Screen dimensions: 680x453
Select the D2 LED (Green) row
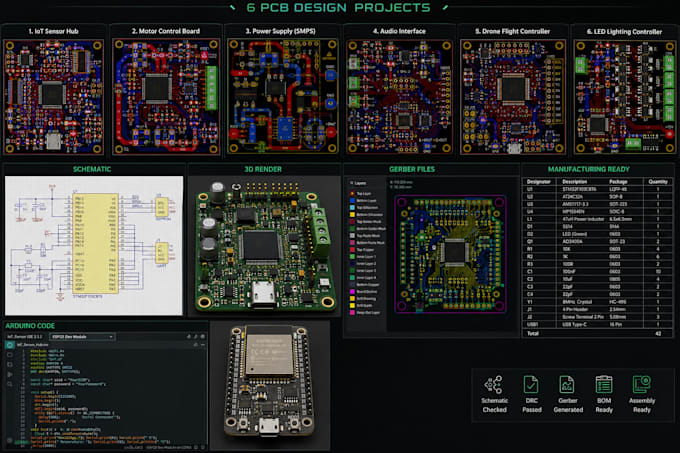tap(598, 234)
